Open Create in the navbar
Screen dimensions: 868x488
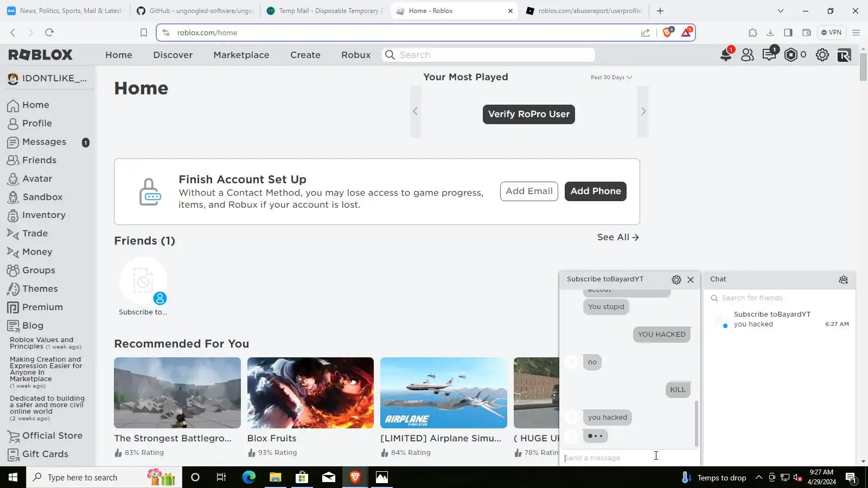coord(305,55)
